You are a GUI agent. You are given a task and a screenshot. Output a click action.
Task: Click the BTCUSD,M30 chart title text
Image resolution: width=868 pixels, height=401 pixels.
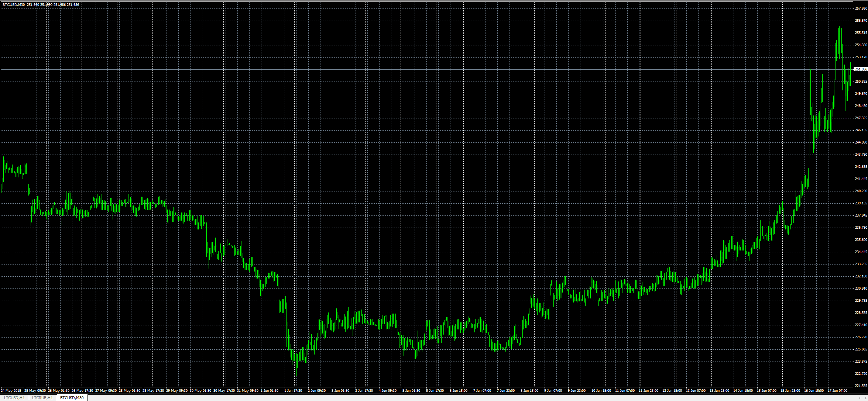[14, 5]
